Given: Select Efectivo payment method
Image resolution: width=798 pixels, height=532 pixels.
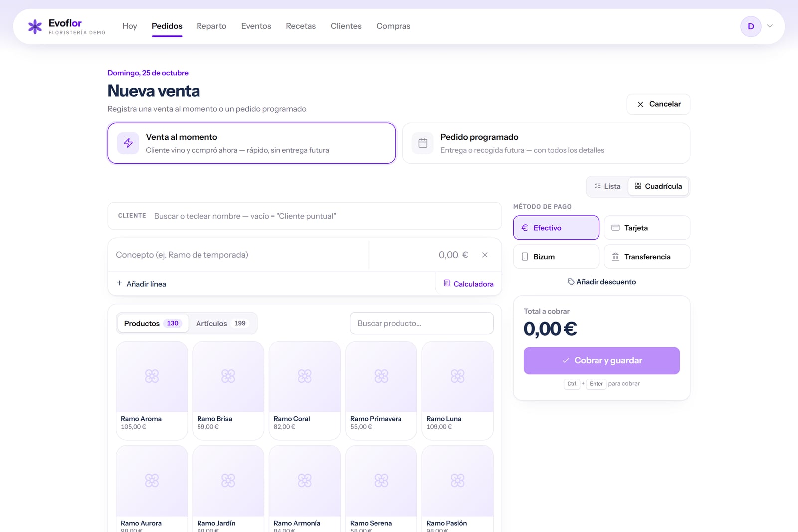Looking at the screenshot, I should (556, 228).
